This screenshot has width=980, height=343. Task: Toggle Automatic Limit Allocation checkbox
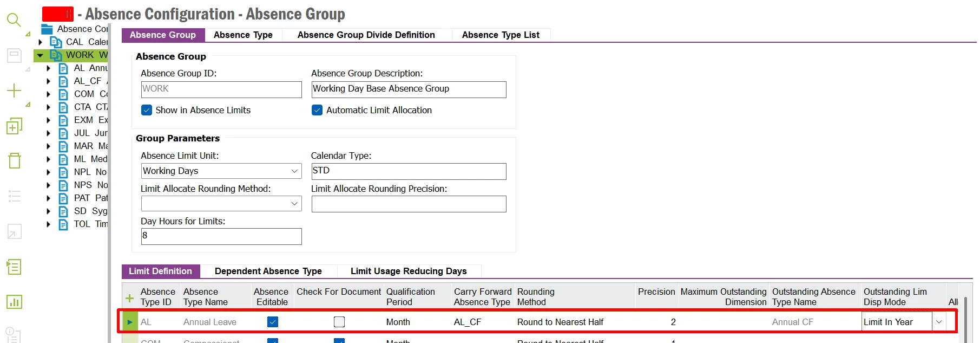[317, 110]
